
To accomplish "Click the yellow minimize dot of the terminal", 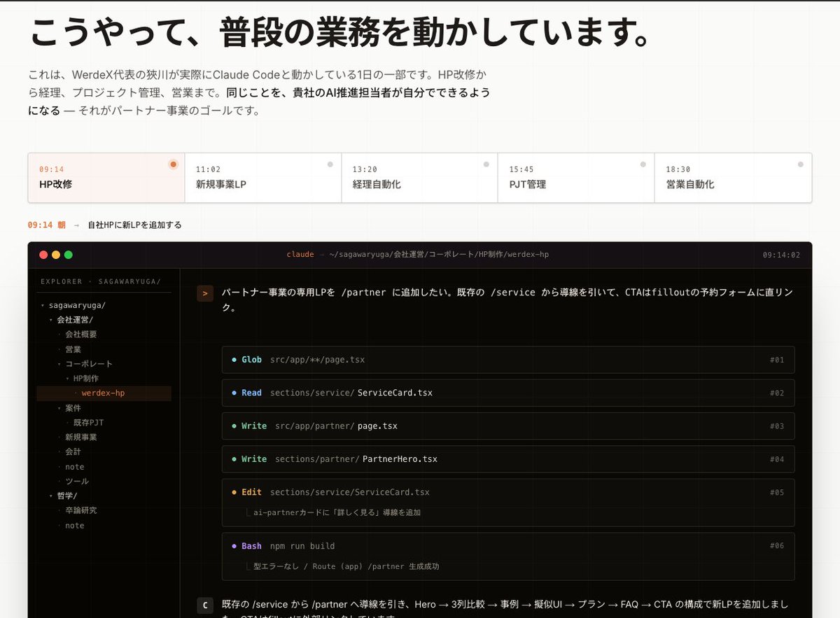I will 56,255.
